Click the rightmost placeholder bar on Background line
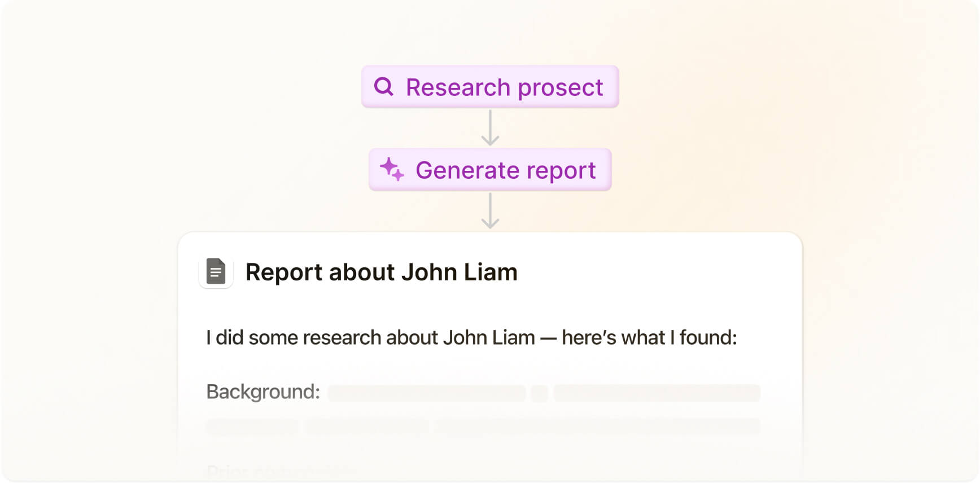This screenshot has width=980, height=484. coord(657,393)
